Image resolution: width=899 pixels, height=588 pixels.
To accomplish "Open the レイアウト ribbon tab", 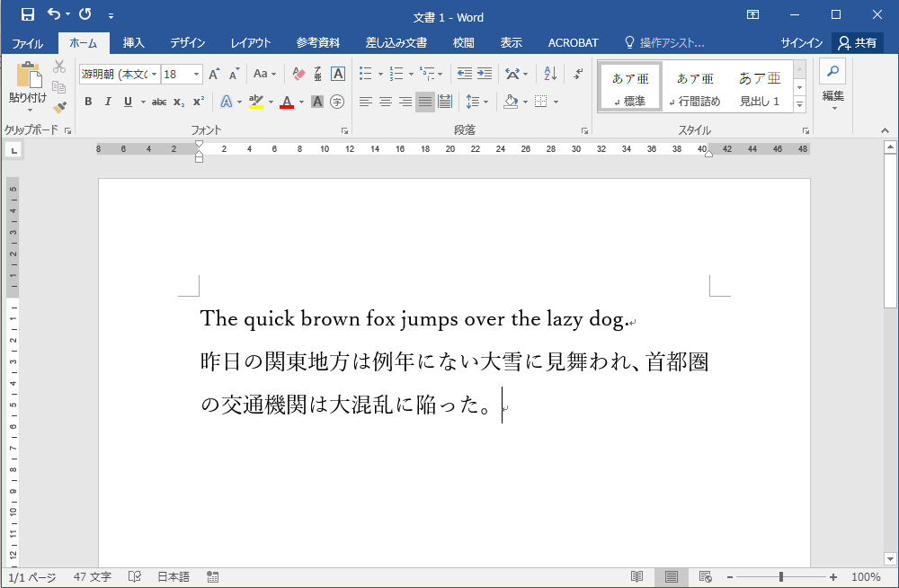I will click(251, 42).
